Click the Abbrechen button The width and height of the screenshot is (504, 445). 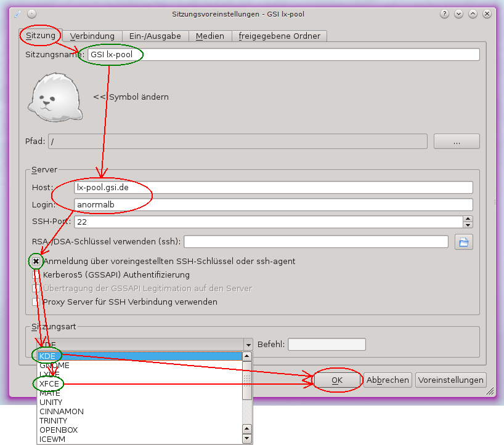(388, 380)
